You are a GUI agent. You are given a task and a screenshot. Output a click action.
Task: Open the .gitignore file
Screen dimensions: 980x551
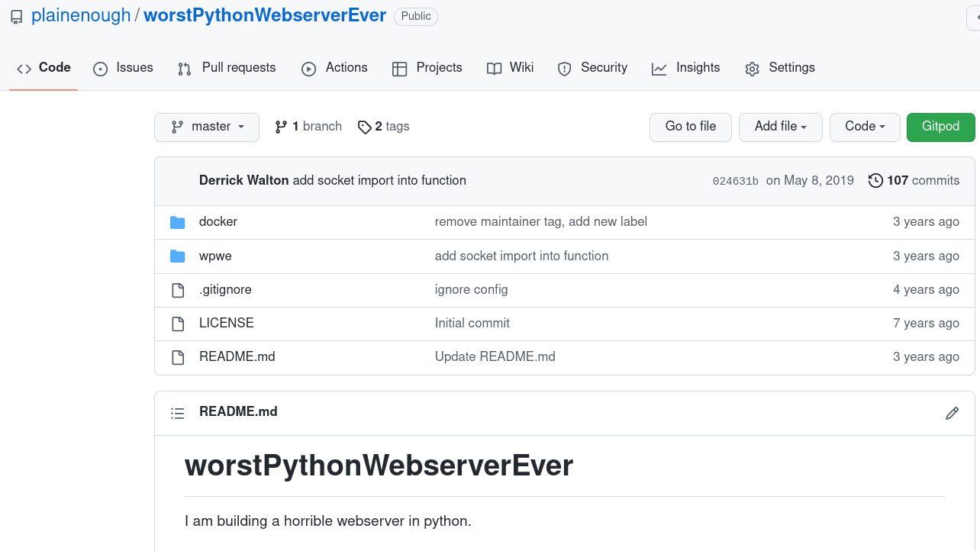coord(225,290)
